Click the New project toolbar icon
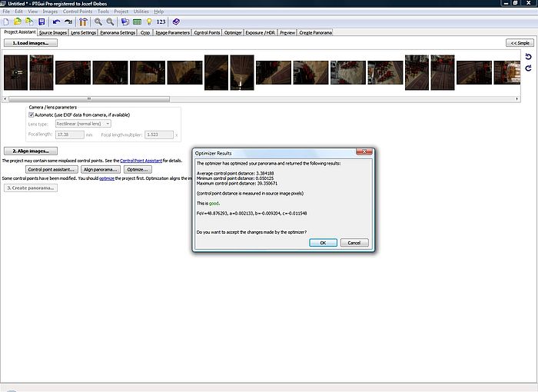Image resolution: width=538 pixels, height=392 pixels. point(7,22)
